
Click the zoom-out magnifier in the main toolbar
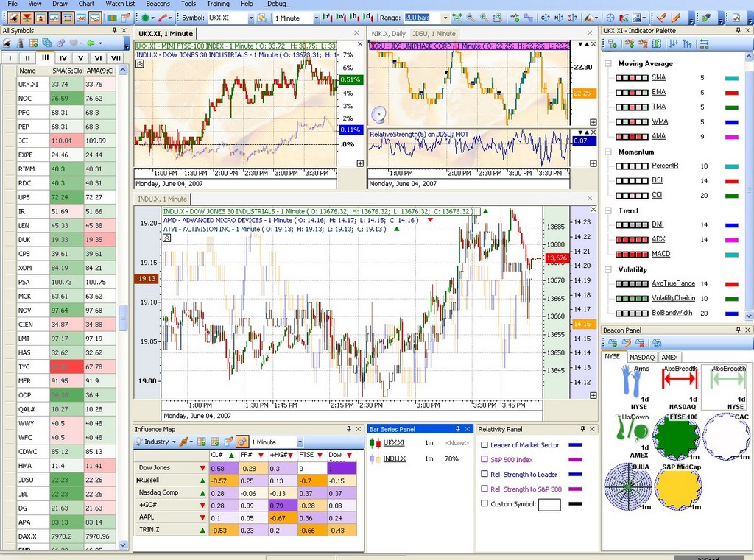click(x=471, y=18)
